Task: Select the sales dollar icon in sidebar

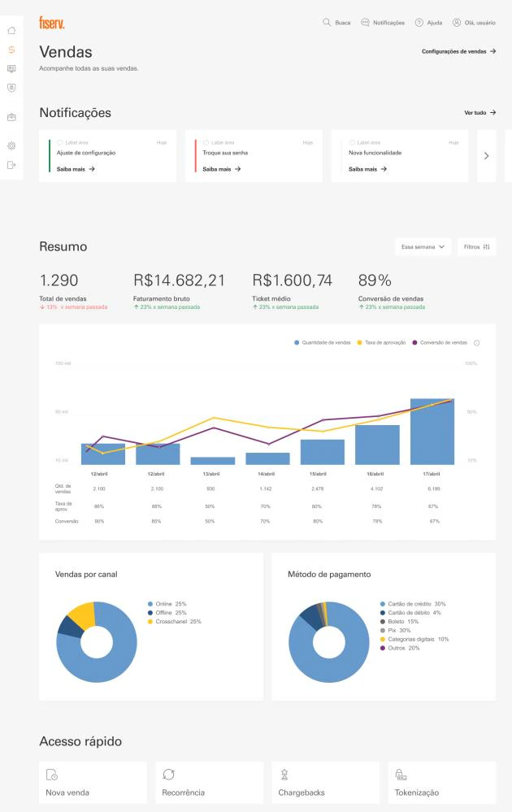Action: click(11, 50)
